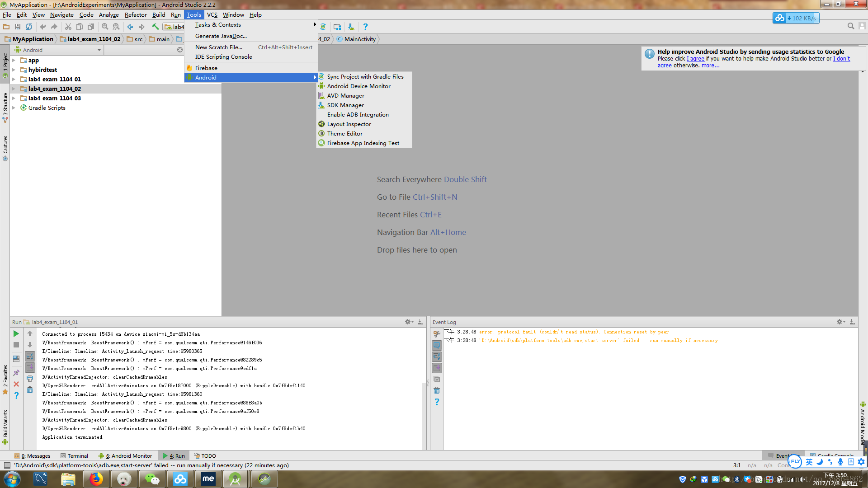Expand the Tasks & Contexts submenu

[x=251, y=25]
